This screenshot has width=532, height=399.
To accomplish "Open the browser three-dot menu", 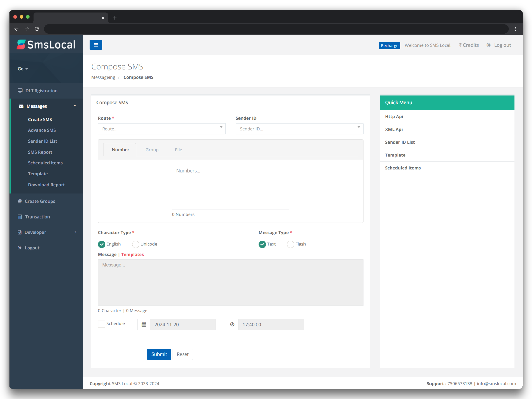I will click(x=516, y=29).
